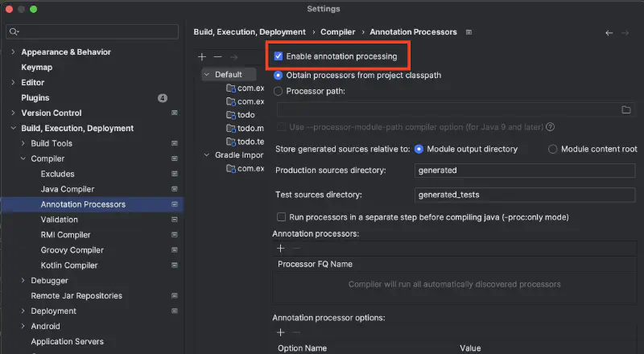Click project icon next to Groovy Compiler
Screen dimensions: 644x354
click(x=175, y=249)
